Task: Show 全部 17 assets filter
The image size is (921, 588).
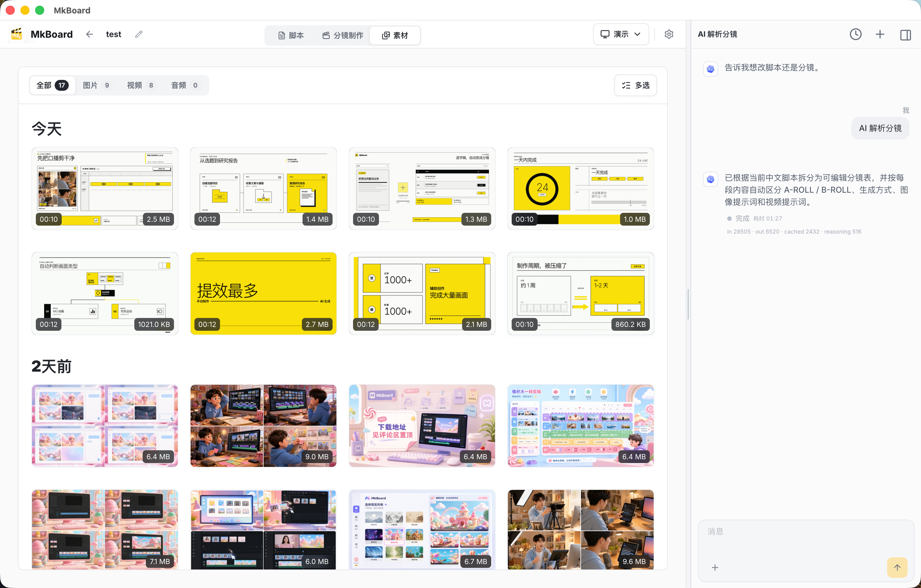Action: tap(52, 85)
